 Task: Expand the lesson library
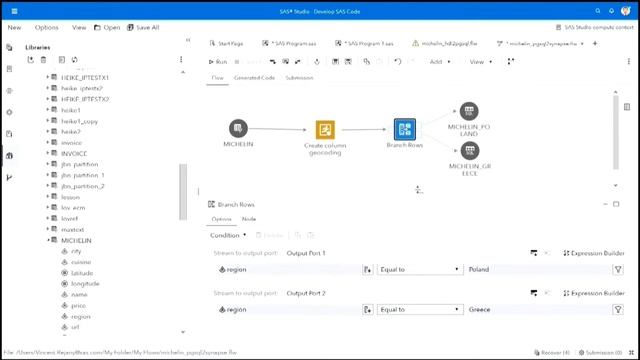coord(47,197)
